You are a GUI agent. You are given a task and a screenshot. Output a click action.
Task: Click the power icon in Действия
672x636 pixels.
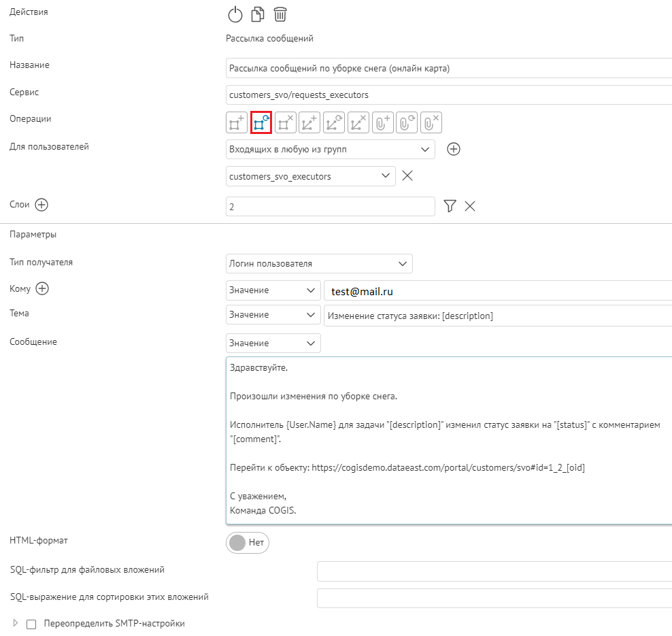(x=235, y=14)
